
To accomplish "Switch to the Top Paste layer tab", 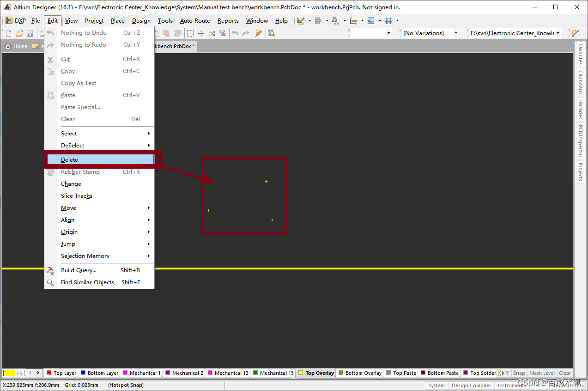I will 401,373.
